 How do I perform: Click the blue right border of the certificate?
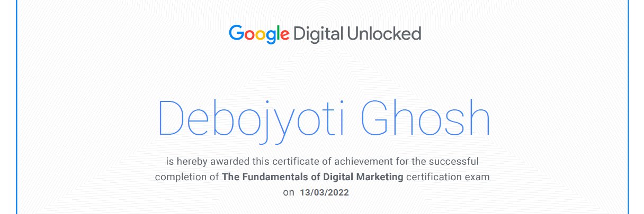click(628, 106)
